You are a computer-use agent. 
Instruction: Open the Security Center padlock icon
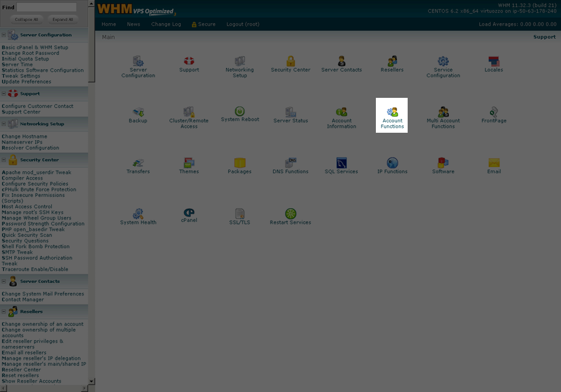290,61
